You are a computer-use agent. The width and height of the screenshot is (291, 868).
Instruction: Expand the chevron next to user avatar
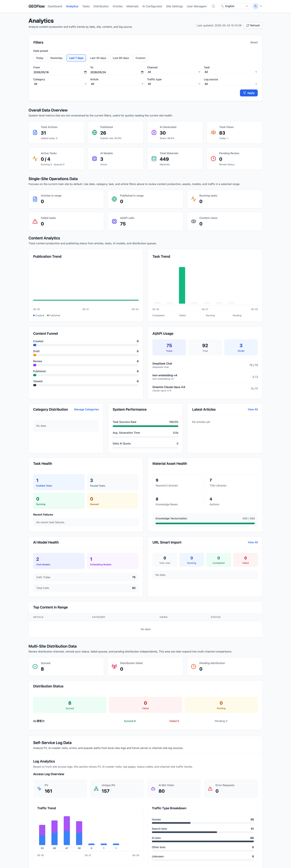(261, 6)
